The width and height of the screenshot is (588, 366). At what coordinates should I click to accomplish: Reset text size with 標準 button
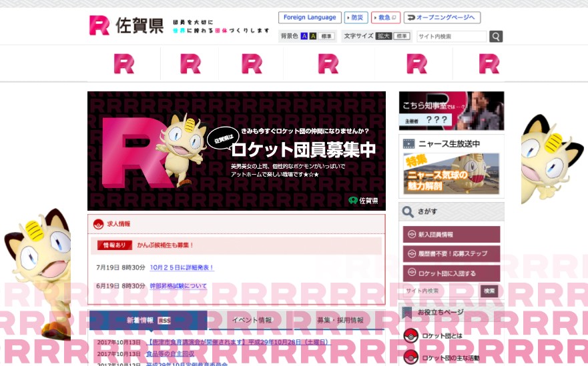[402, 36]
